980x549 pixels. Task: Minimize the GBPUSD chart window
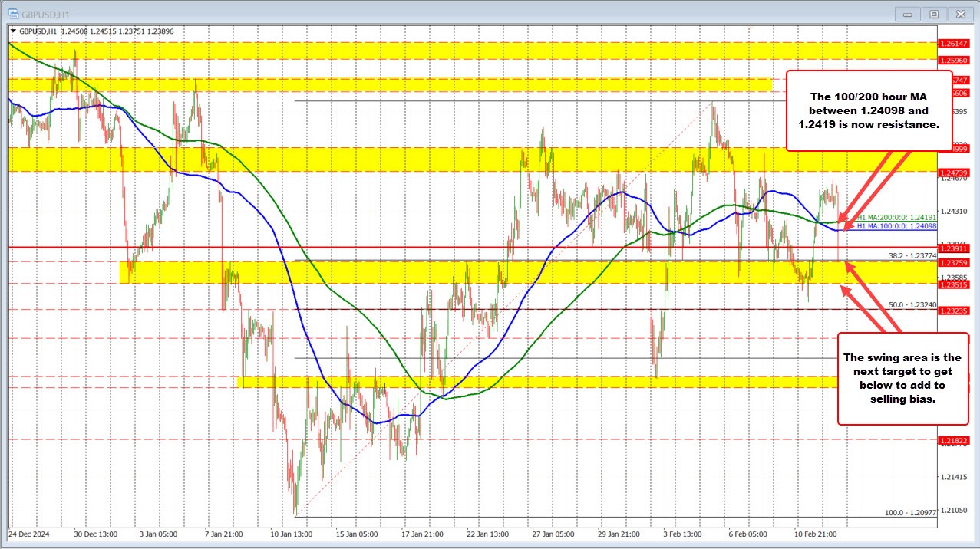[907, 14]
